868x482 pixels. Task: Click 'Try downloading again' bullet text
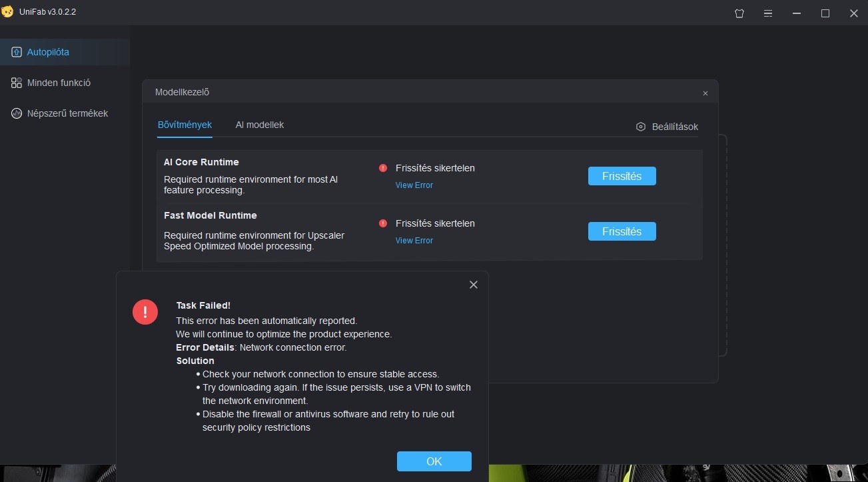tap(336, 394)
